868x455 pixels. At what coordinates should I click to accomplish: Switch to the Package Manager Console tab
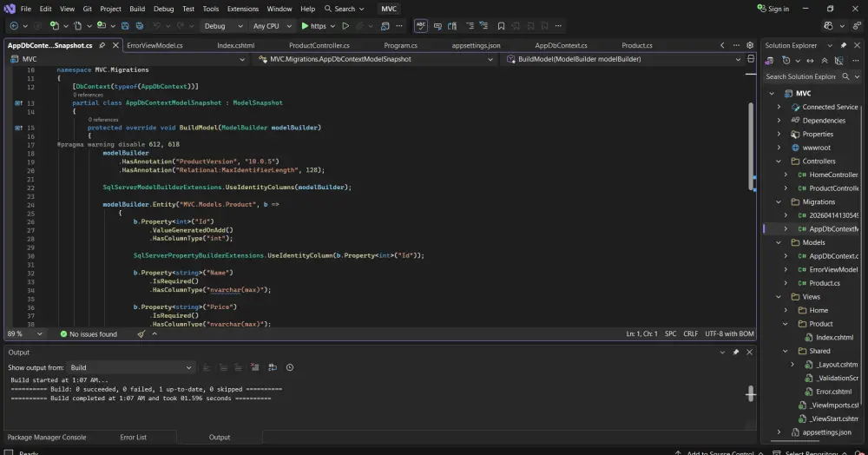(x=47, y=438)
